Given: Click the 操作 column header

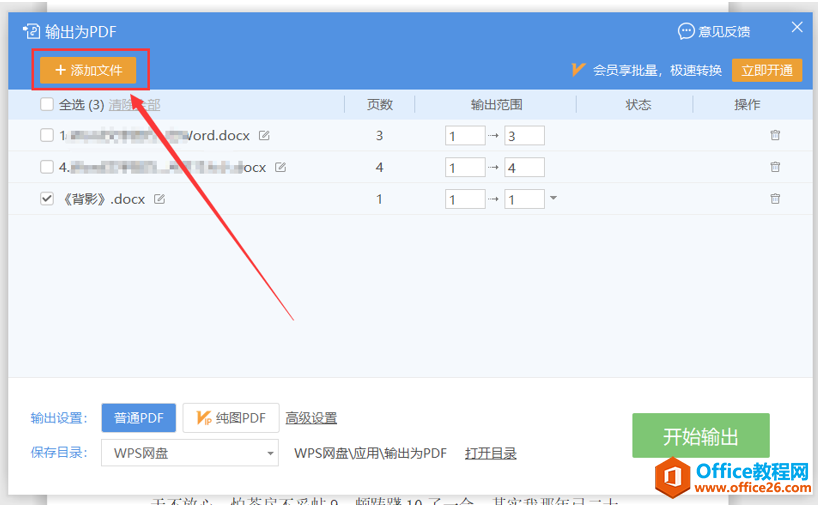Looking at the screenshot, I should (747, 105).
